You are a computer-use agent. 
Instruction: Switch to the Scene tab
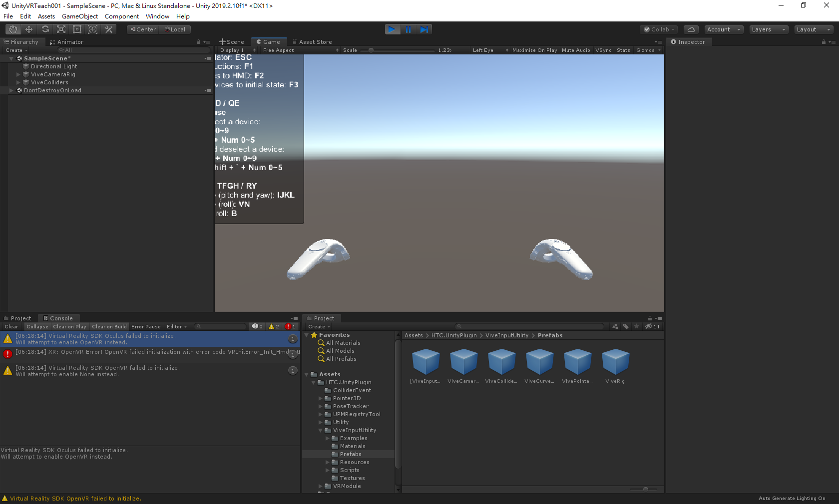(x=232, y=42)
